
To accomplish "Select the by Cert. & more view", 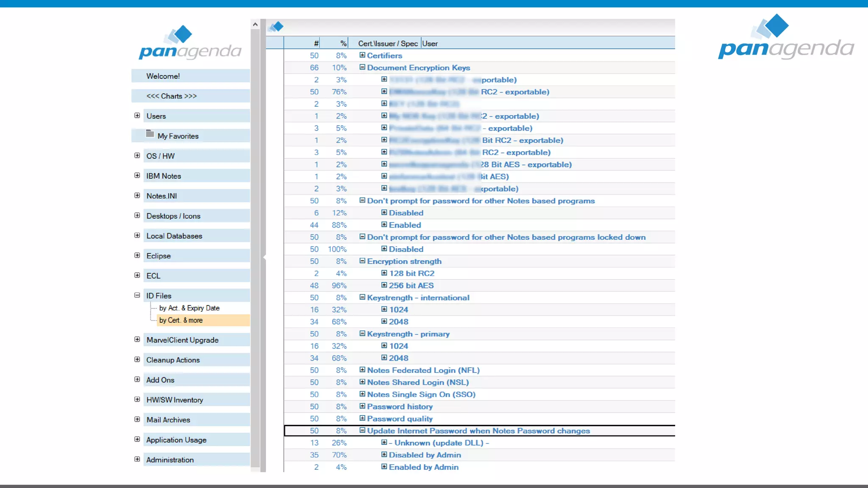I will (x=181, y=320).
